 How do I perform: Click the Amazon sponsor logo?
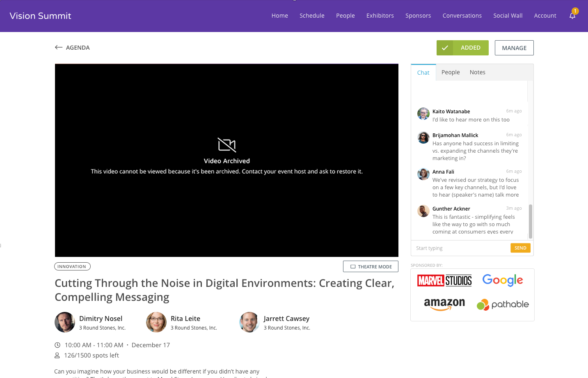pyautogui.click(x=444, y=305)
